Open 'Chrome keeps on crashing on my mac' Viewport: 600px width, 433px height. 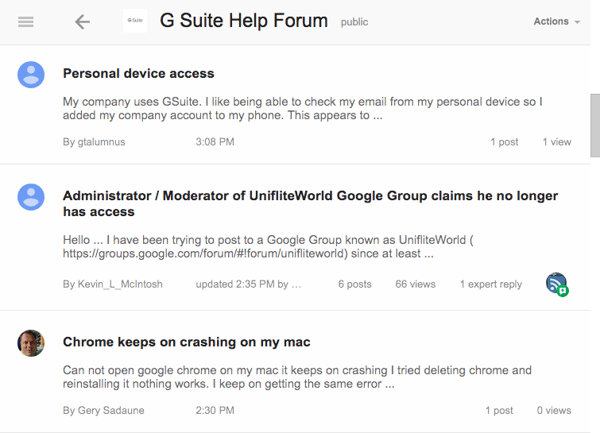click(186, 342)
